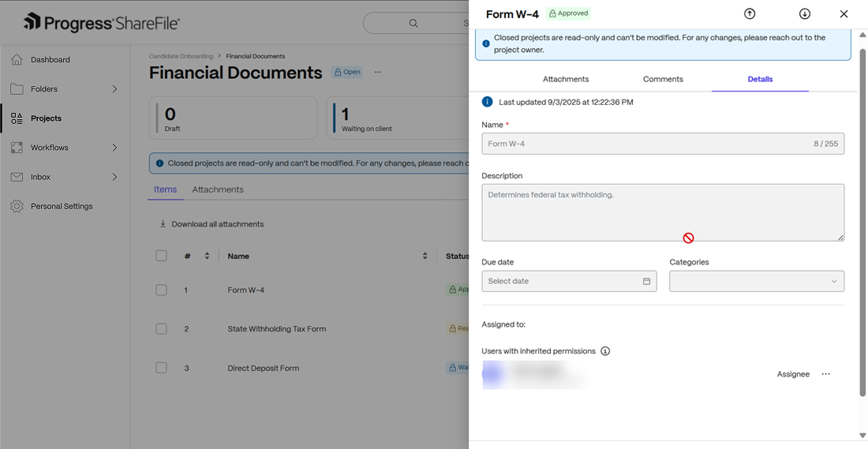Click the scrollbar down arrow

[862, 435]
